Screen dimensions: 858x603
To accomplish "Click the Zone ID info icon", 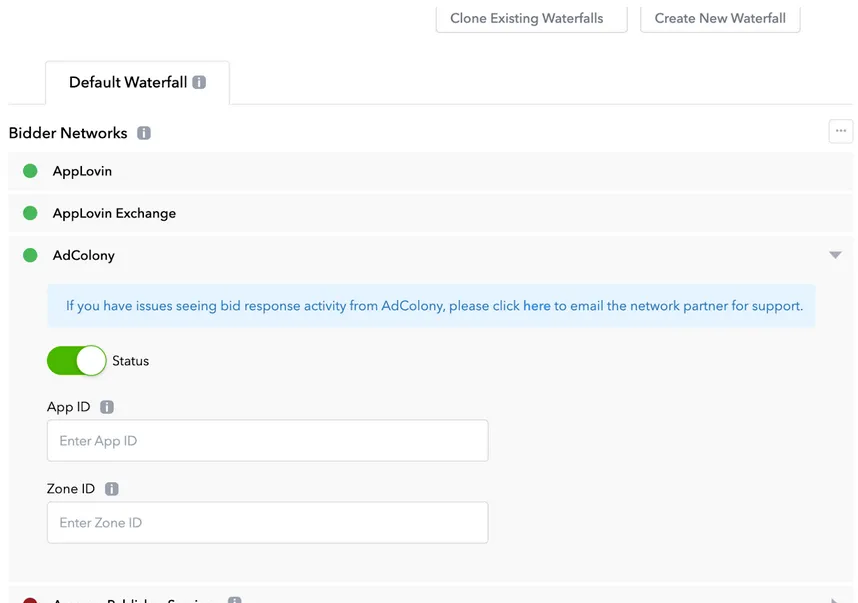I will pyautogui.click(x=111, y=489).
